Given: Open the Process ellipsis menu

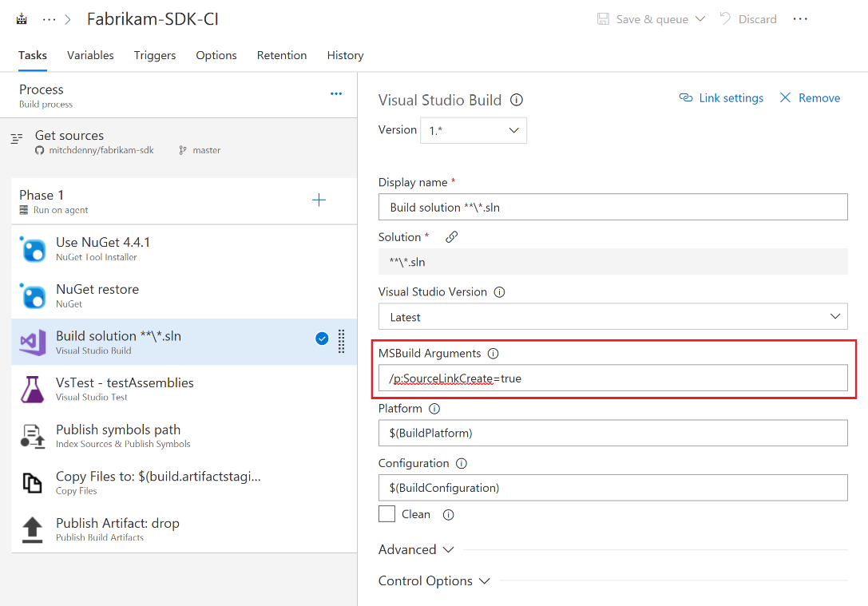Looking at the screenshot, I should [x=336, y=93].
